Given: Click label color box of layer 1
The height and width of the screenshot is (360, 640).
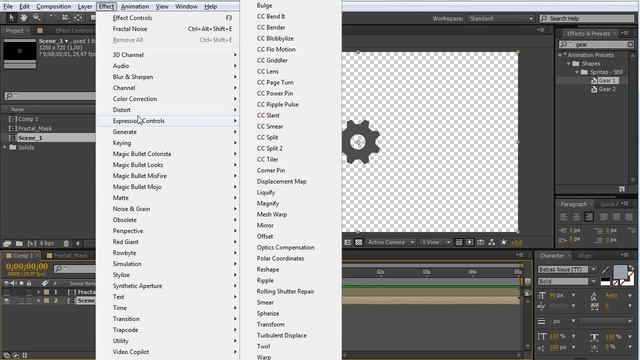Looking at the screenshot, I should point(47,292).
